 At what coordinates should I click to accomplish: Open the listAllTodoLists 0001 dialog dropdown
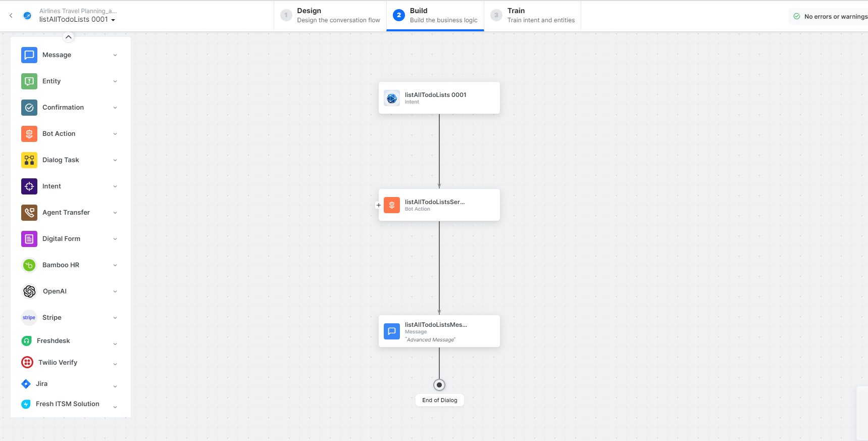point(113,20)
